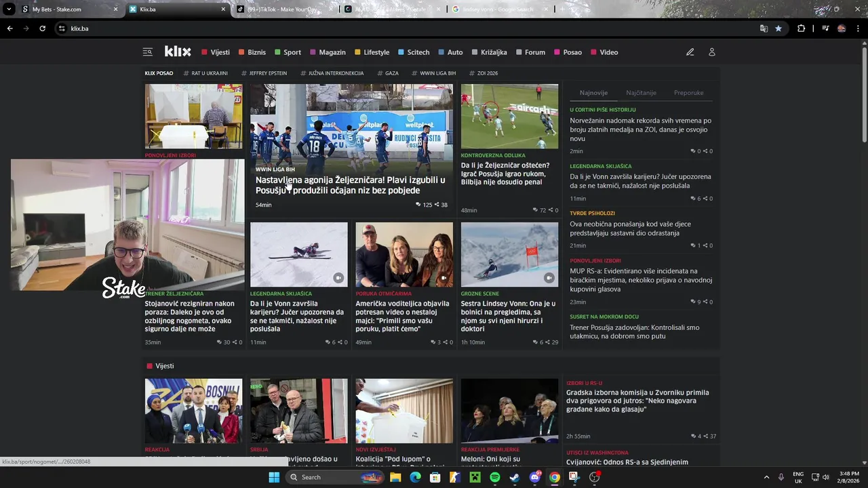Switch to Preporuke sidebar tab
Image resolution: width=868 pixels, height=488 pixels.
coord(688,93)
